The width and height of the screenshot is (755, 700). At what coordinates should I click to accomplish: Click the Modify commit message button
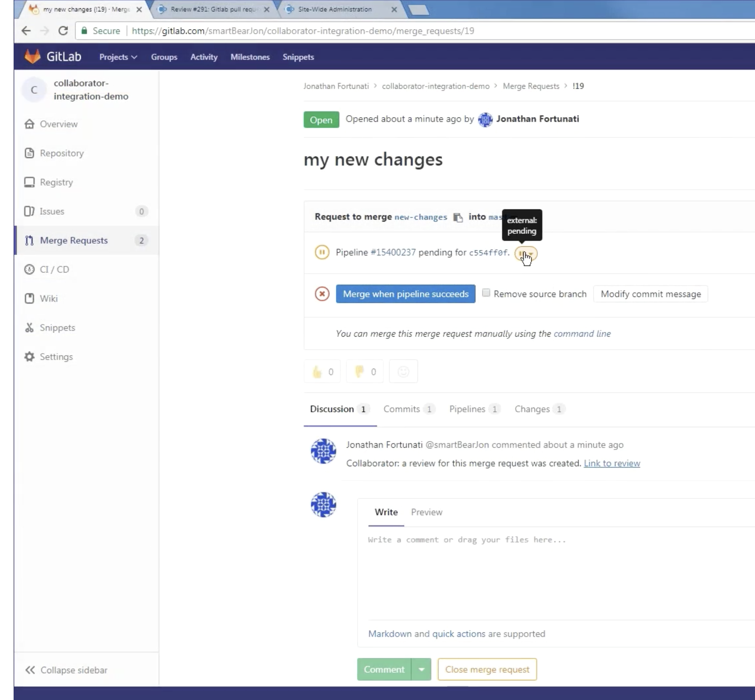pyautogui.click(x=650, y=294)
